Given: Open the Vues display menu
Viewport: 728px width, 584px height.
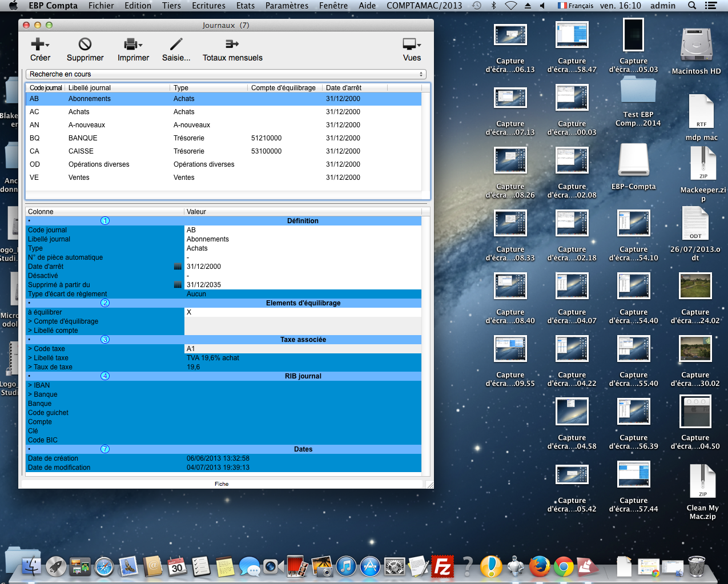Looking at the screenshot, I should pos(412,45).
